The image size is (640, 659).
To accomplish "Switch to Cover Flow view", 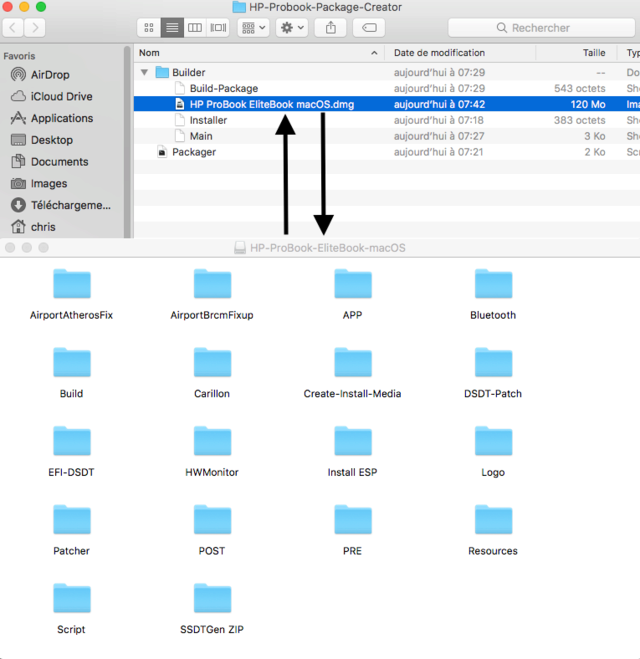I will [218, 28].
